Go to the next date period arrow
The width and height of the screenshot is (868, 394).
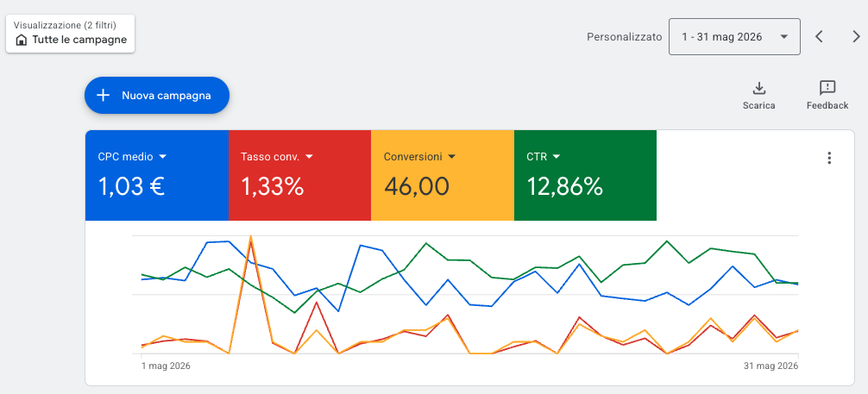pos(856,37)
